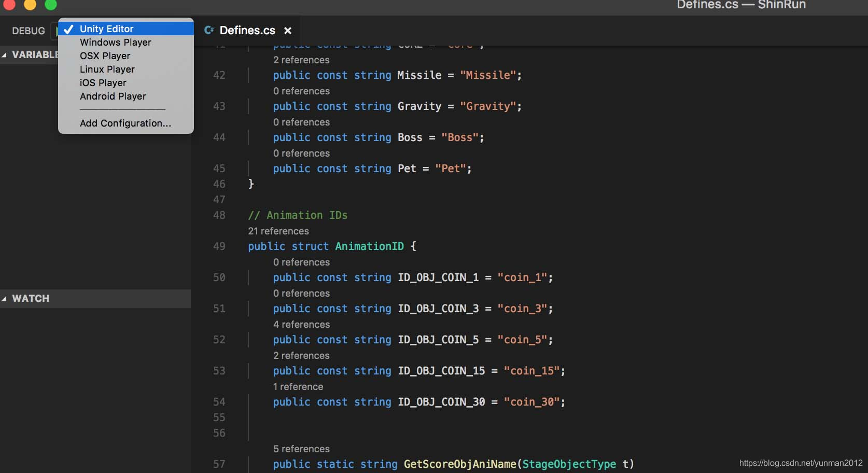Image resolution: width=868 pixels, height=473 pixels.
Task: Switch to the Defines.cs editor tab
Action: click(x=247, y=31)
